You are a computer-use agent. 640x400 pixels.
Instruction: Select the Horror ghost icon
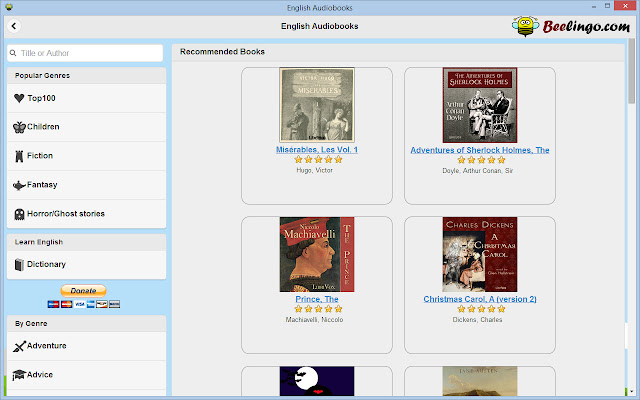19,214
